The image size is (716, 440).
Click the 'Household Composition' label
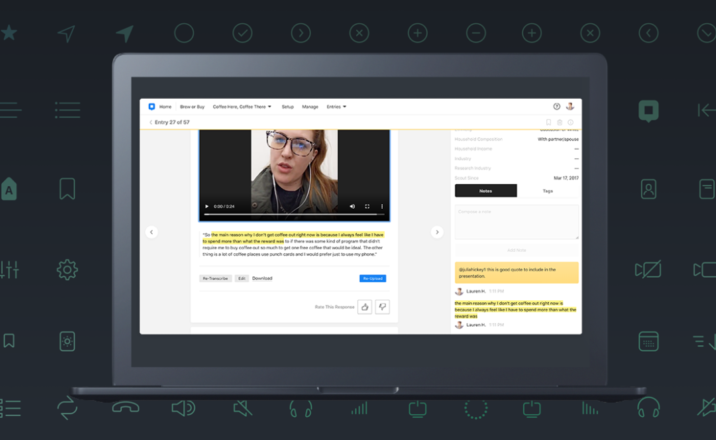click(x=479, y=139)
